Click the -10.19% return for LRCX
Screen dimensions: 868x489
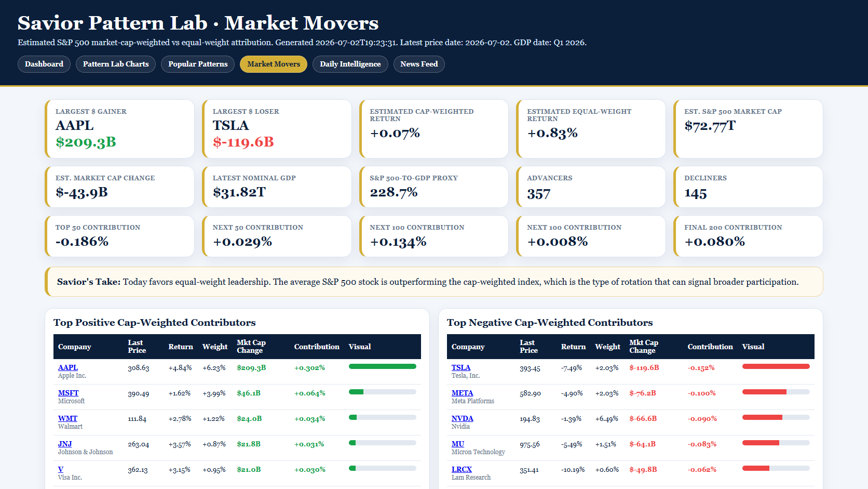(x=573, y=470)
